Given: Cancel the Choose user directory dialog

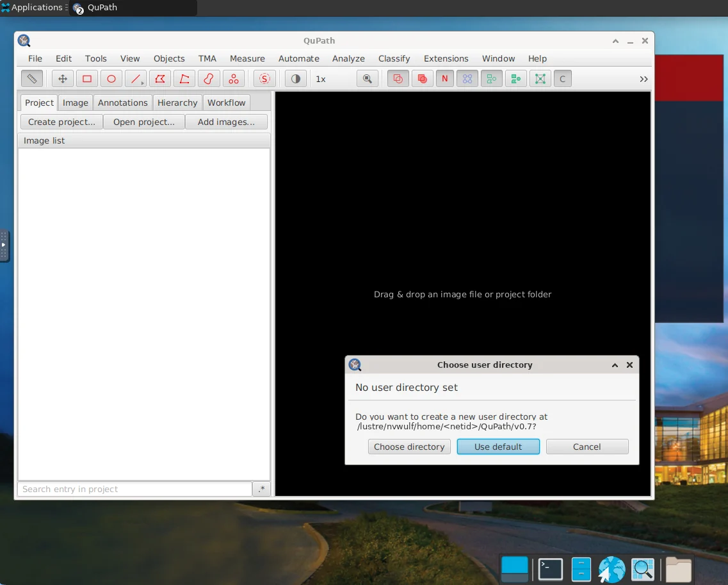Looking at the screenshot, I should point(587,447).
